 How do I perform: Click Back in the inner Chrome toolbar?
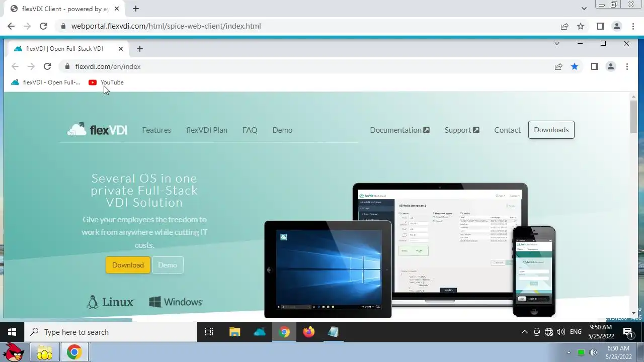pyautogui.click(x=15, y=66)
